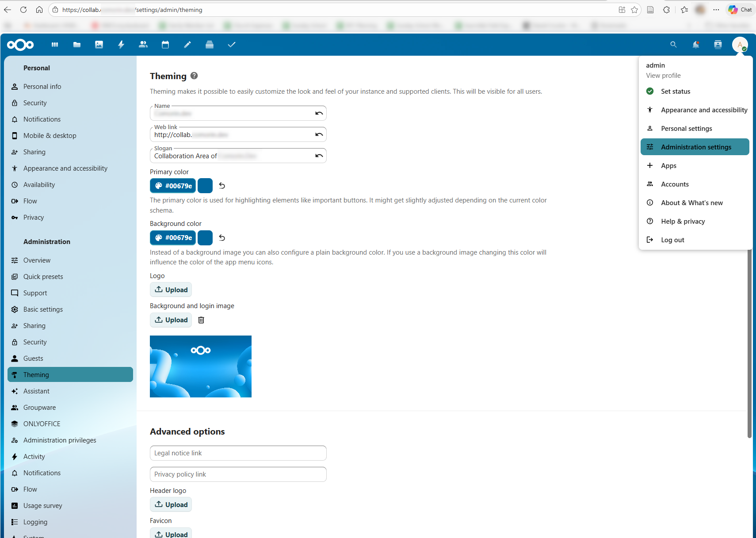This screenshot has height=538, width=756.
Task: Open the Tasks checkmark icon
Action: (232, 45)
